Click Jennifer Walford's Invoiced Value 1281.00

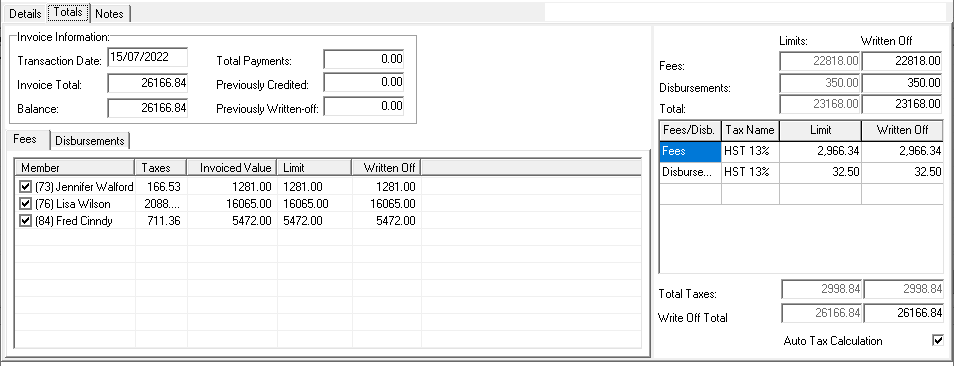251,187
